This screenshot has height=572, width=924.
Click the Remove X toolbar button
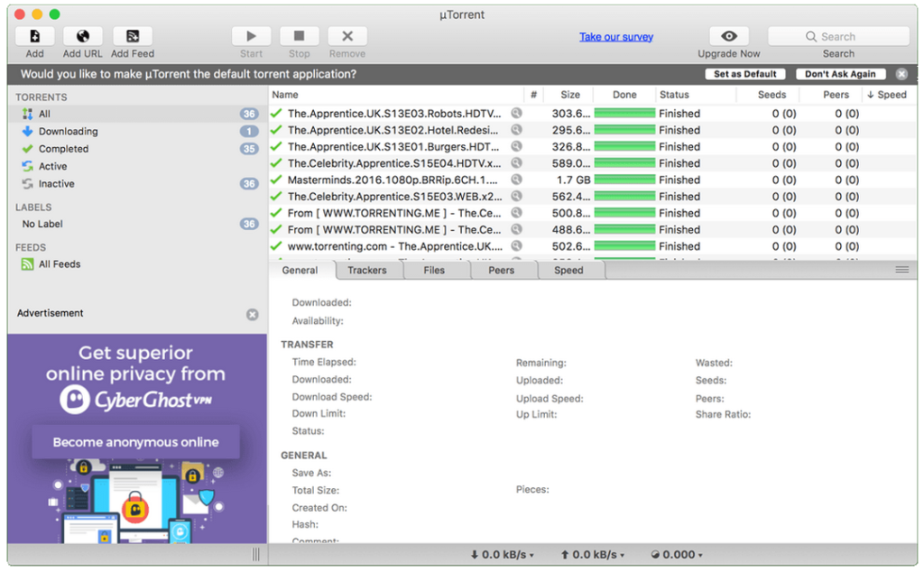click(347, 36)
